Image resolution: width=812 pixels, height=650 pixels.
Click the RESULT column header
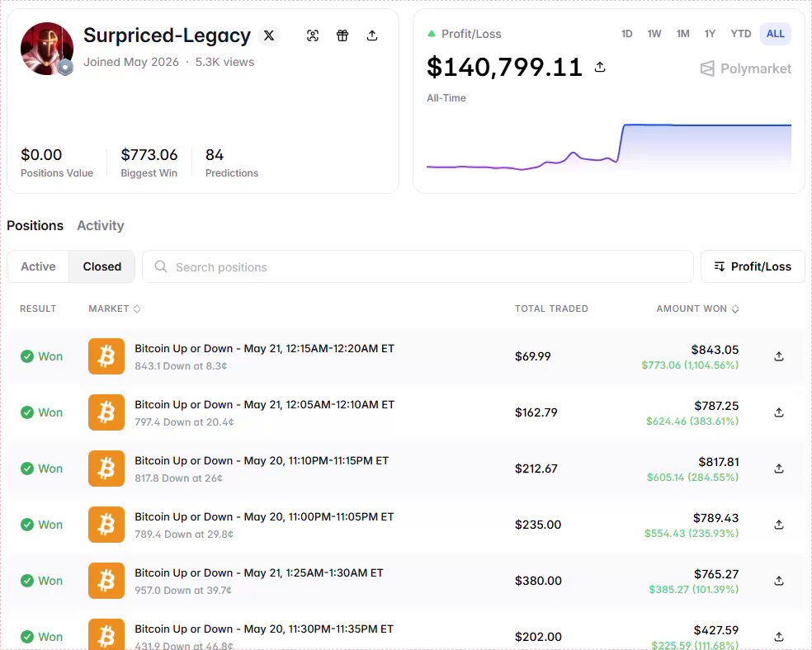(38, 309)
